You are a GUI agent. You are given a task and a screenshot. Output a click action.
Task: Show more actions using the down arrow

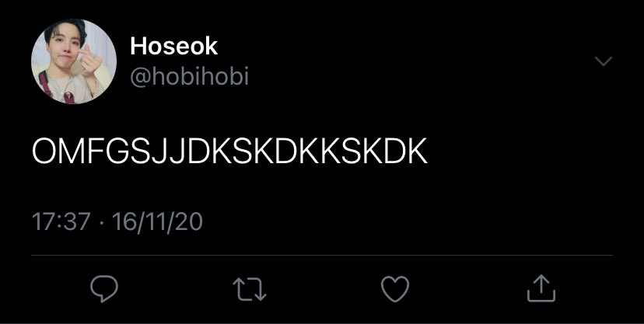[604, 61]
